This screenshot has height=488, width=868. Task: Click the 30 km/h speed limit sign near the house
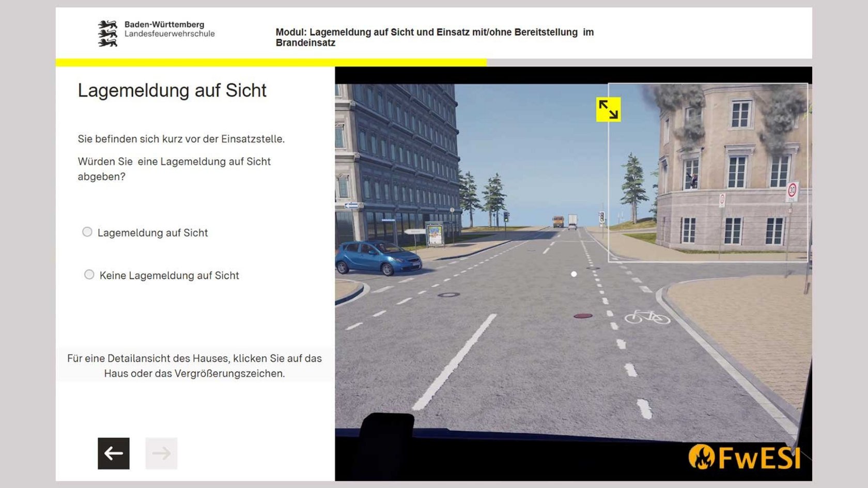pyautogui.click(x=793, y=190)
